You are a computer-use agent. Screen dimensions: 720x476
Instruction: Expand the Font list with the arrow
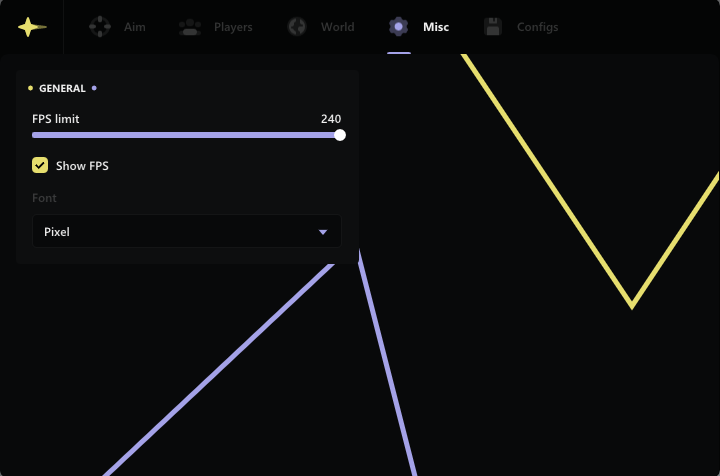coord(322,232)
